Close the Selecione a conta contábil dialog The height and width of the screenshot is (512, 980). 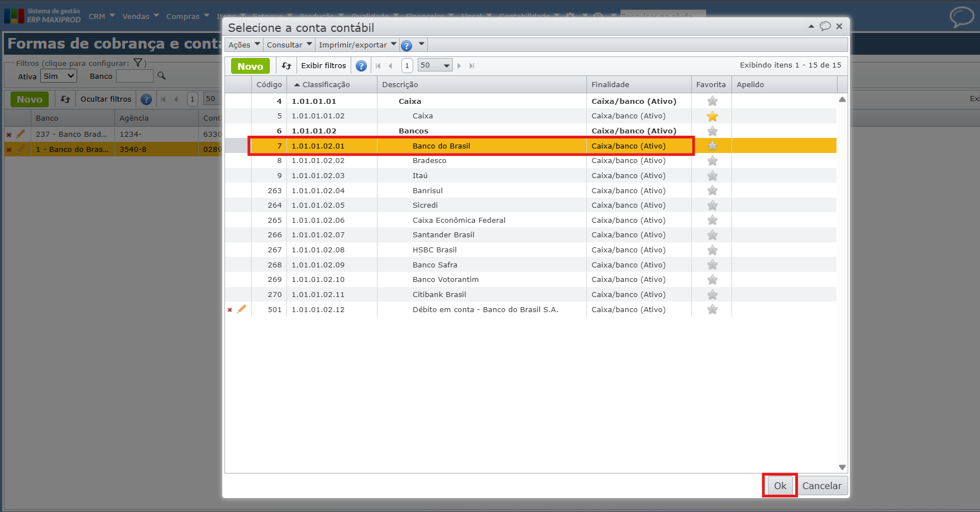(x=839, y=26)
